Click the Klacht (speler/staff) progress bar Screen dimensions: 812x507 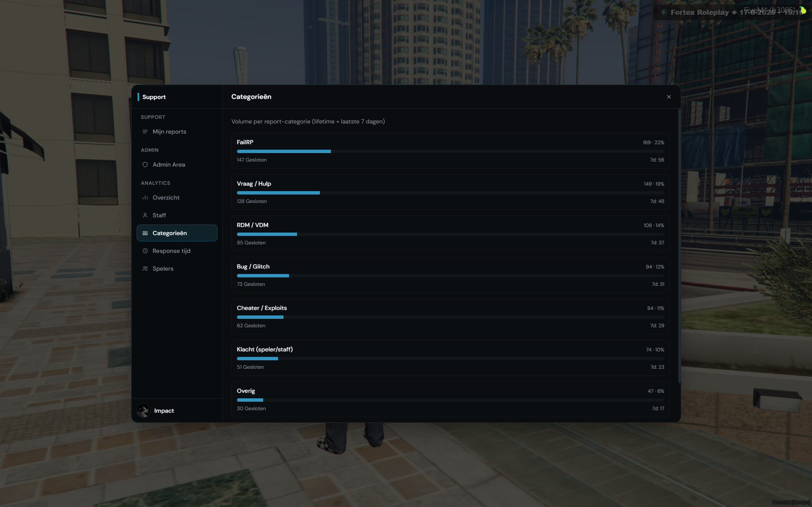(451, 359)
